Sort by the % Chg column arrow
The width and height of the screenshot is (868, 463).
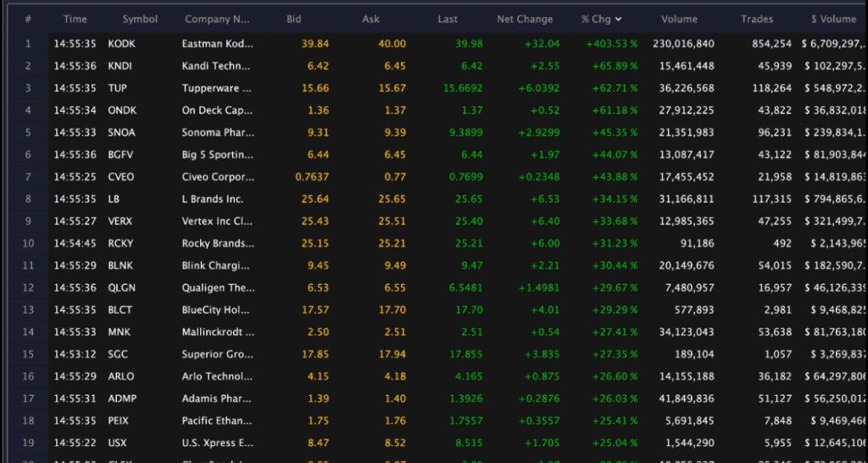point(618,20)
